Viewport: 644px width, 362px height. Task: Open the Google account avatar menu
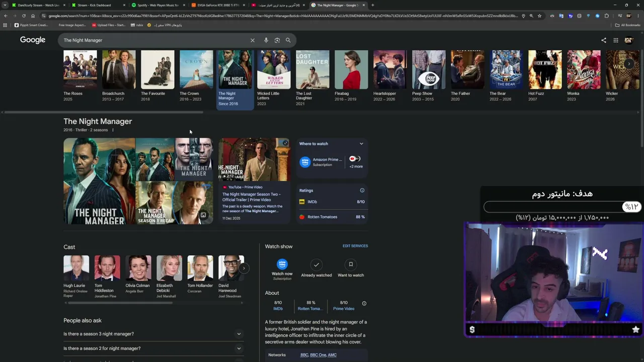coord(629,40)
